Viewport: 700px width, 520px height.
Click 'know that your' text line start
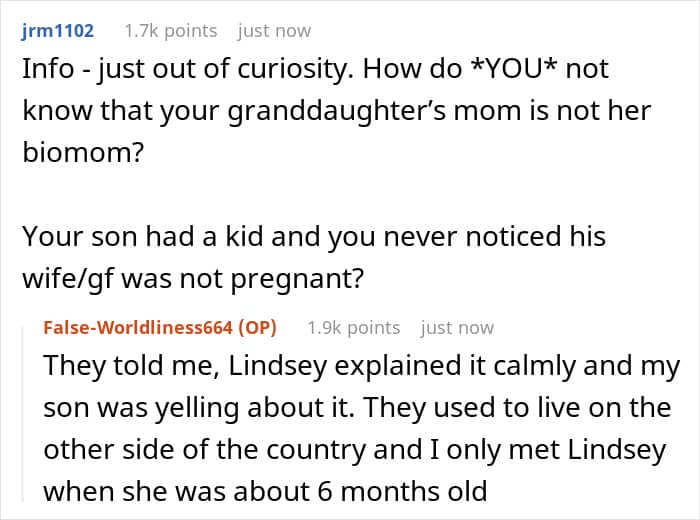click(x=121, y=111)
